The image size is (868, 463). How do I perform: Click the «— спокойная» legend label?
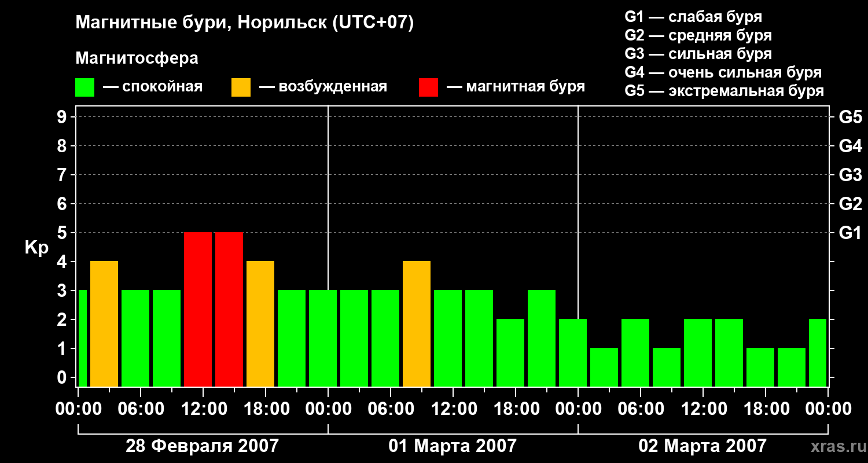coord(153,87)
